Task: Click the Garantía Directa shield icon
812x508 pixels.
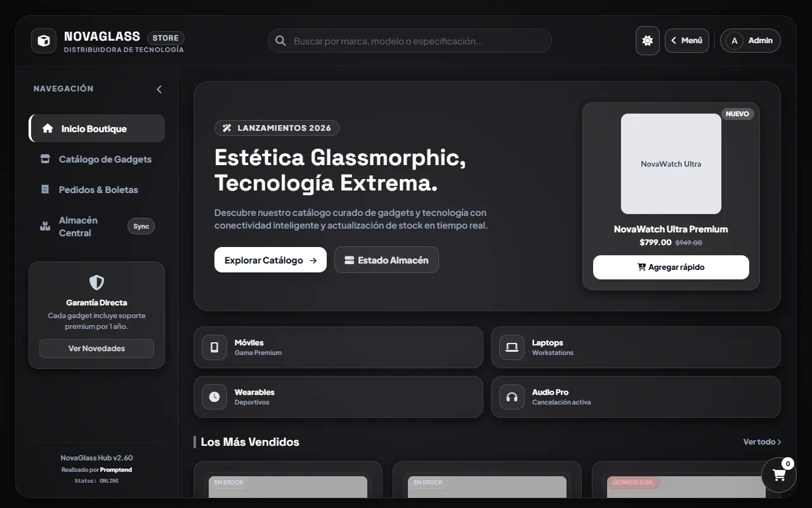Action: click(96, 283)
